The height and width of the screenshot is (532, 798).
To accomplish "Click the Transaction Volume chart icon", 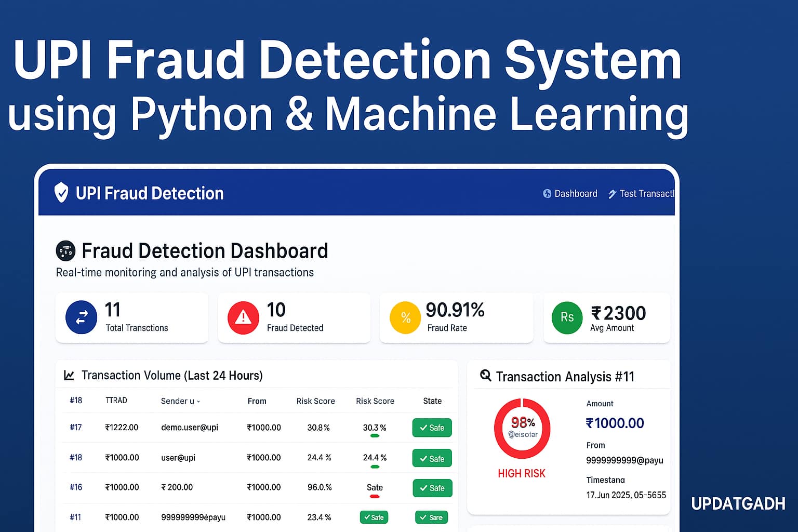I will (69, 375).
